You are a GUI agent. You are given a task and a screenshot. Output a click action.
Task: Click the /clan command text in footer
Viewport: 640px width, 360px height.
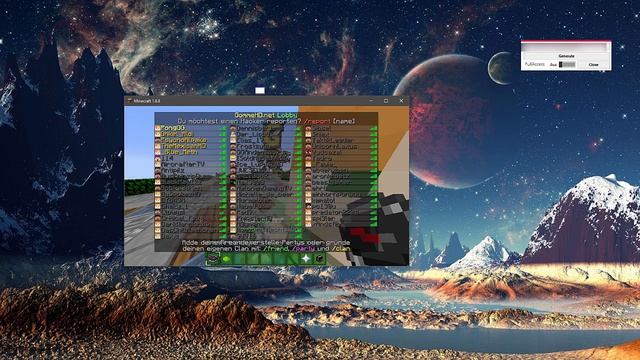[x=341, y=249]
